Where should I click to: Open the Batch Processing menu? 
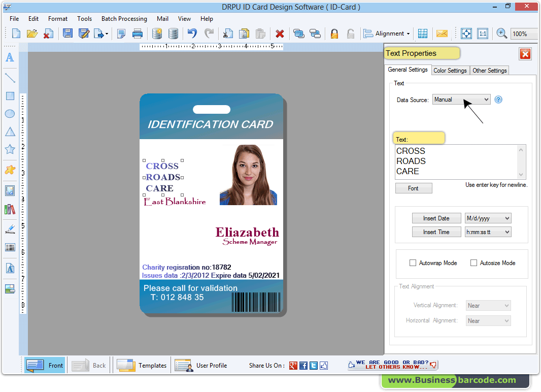(x=124, y=19)
